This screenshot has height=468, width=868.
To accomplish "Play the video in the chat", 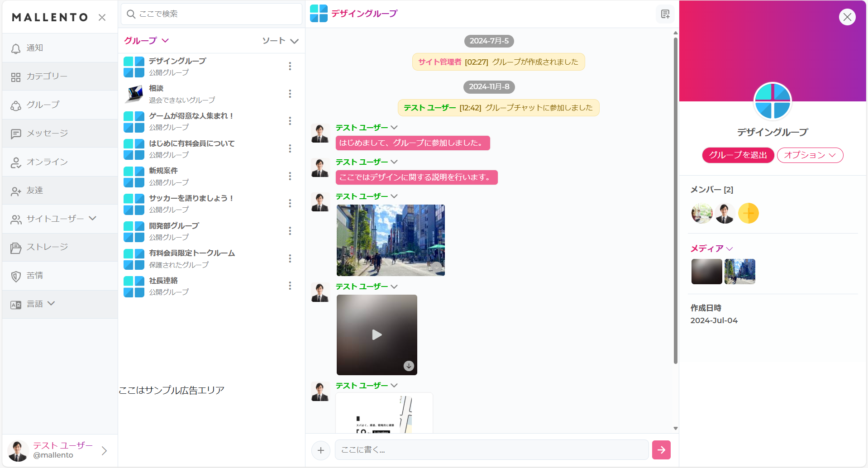I will 377,334.
